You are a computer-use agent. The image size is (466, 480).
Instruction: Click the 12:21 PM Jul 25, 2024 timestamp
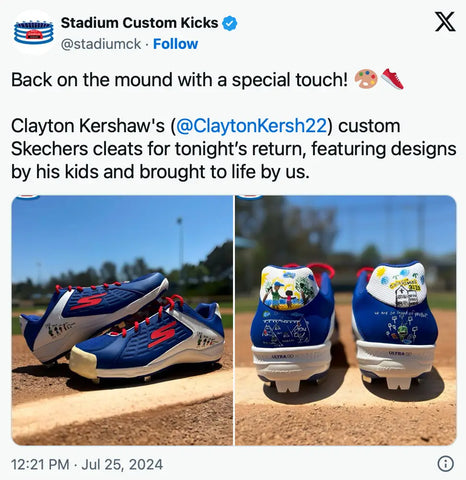point(87,464)
